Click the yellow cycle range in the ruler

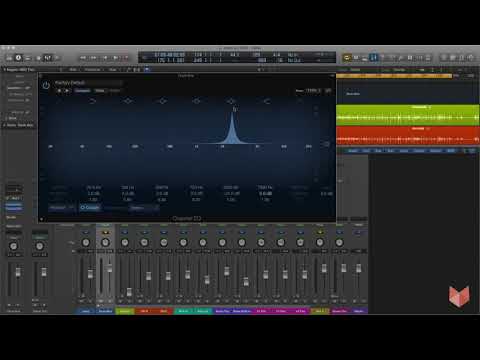coord(394,76)
